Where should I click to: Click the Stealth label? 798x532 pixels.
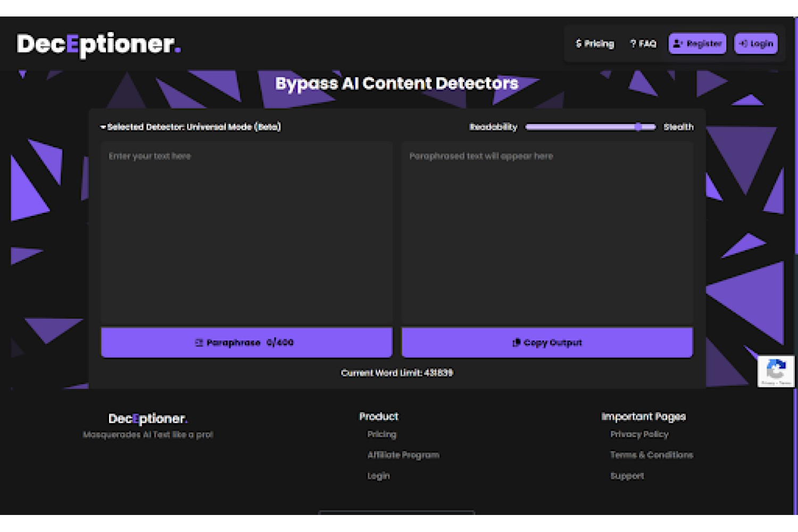(x=678, y=127)
